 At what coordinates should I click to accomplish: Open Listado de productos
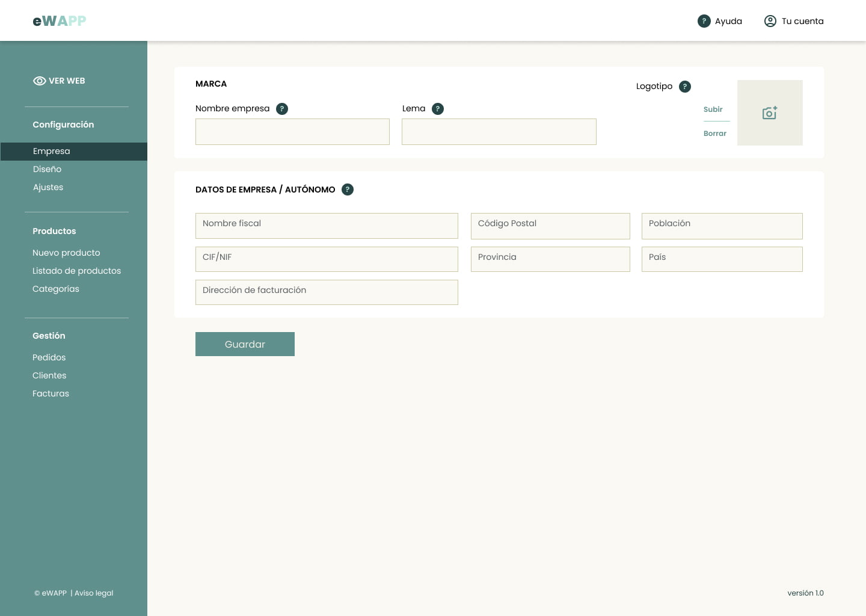point(76,271)
